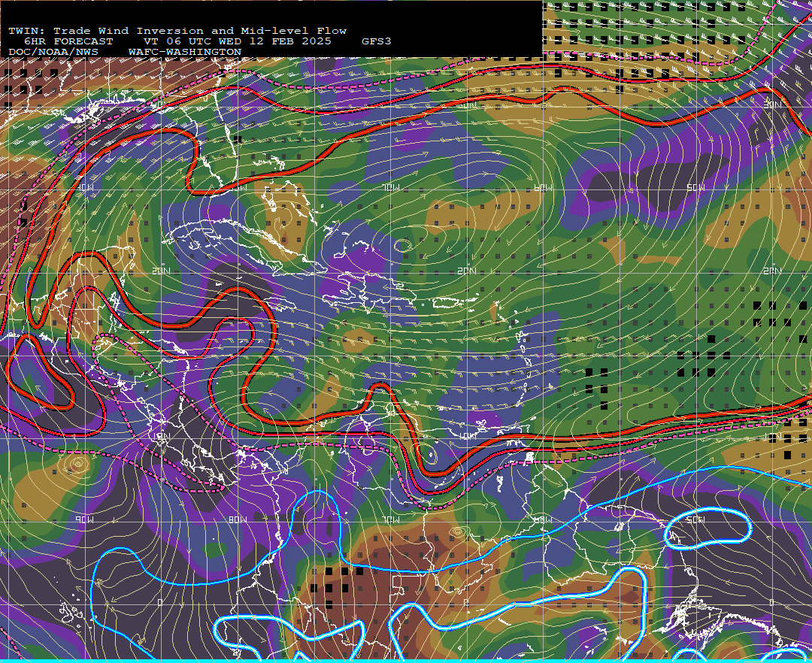Click the 50W label in the upper longitude row
Image resolution: width=812 pixels, height=663 pixels.
695,188
